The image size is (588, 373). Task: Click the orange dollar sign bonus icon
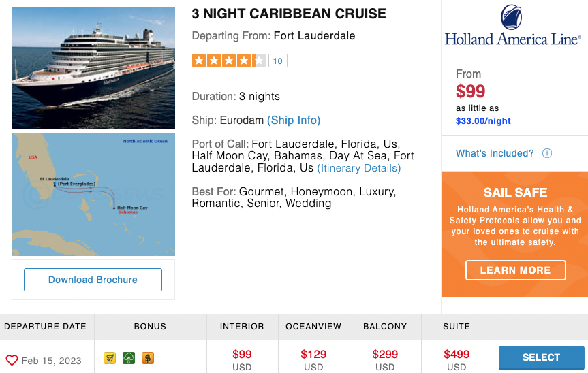(148, 359)
